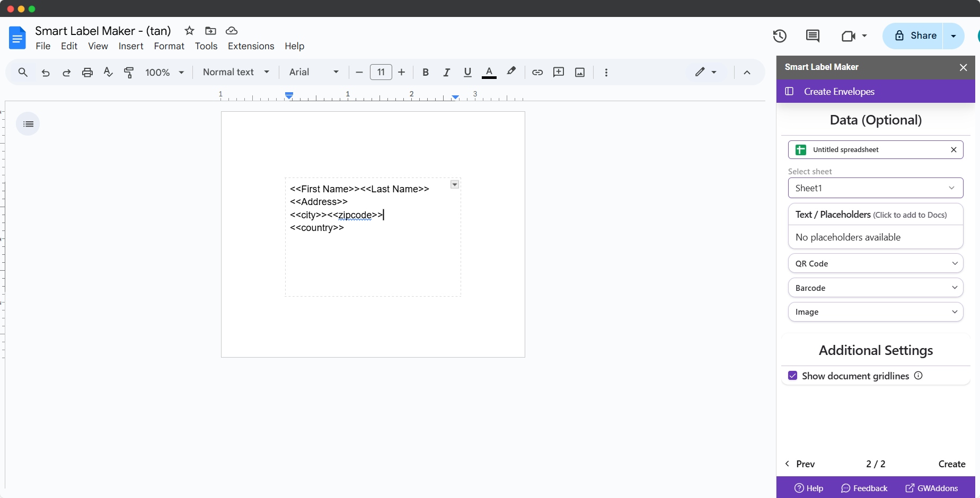Uncheck Show document gridlines
This screenshot has height=498, width=980.
pyautogui.click(x=793, y=376)
